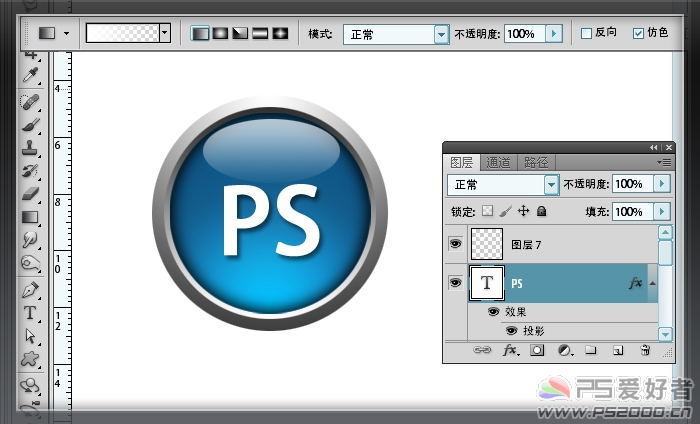Select the Clone Stamp tool

pyautogui.click(x=30, y=148)
